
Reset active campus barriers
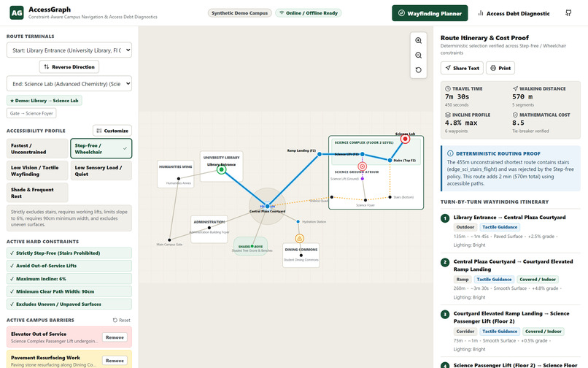click(122, 321)
